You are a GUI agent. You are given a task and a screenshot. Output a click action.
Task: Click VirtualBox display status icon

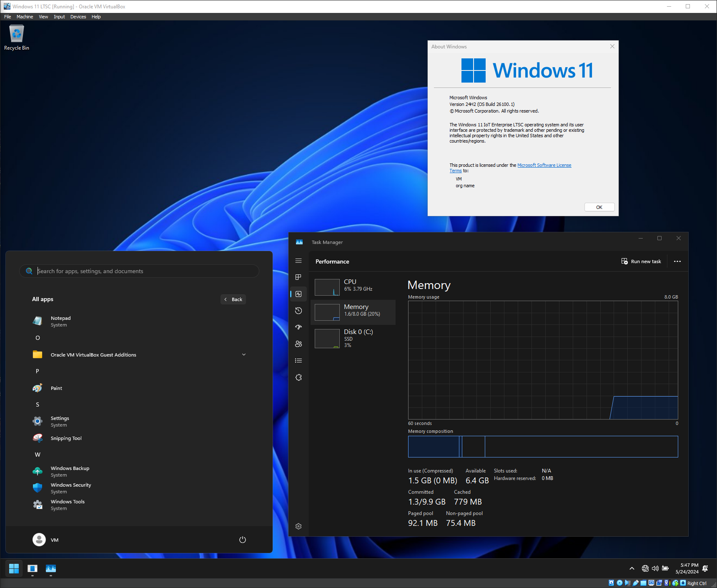[651, 583]
